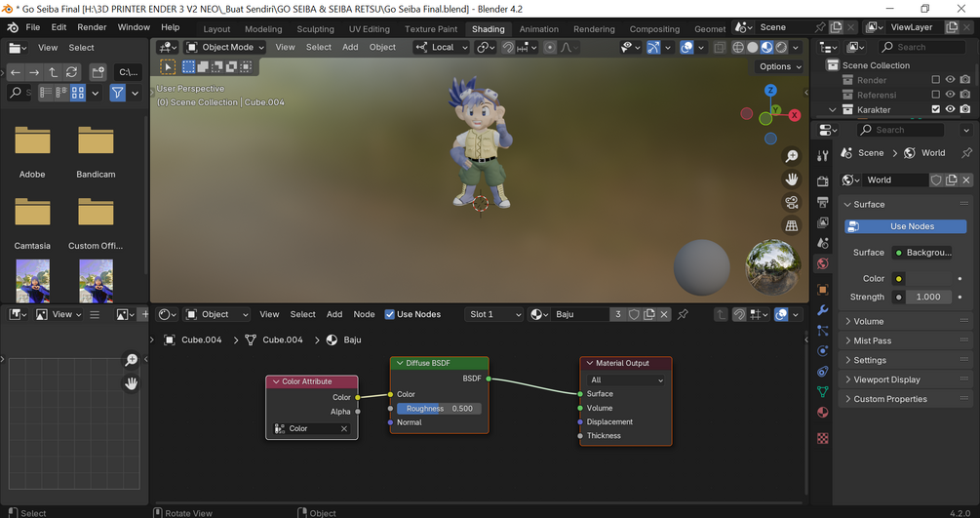The height and width of the screenshot is (518, 980).
Task: Open the Material properties tab icon
Action: pyautogui.click(x=822, y=413)
